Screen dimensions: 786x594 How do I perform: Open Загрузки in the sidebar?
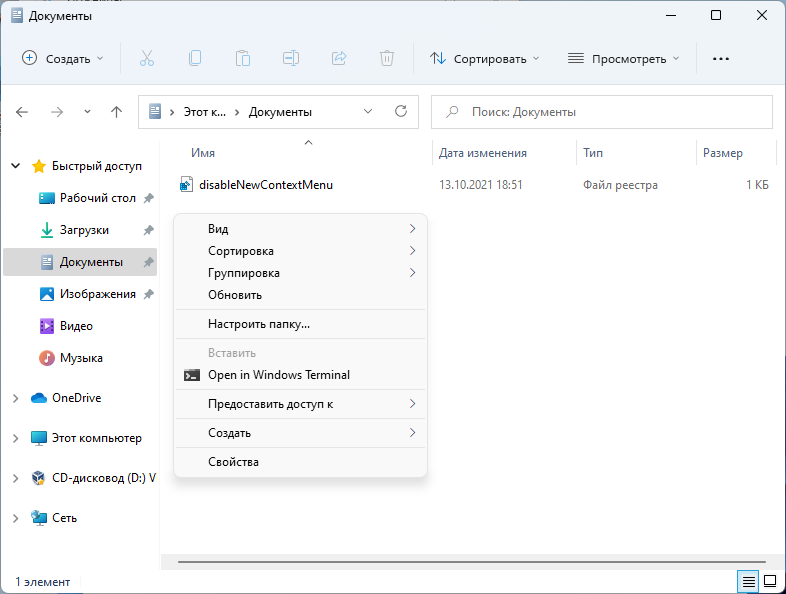click(x=84, y=230)
